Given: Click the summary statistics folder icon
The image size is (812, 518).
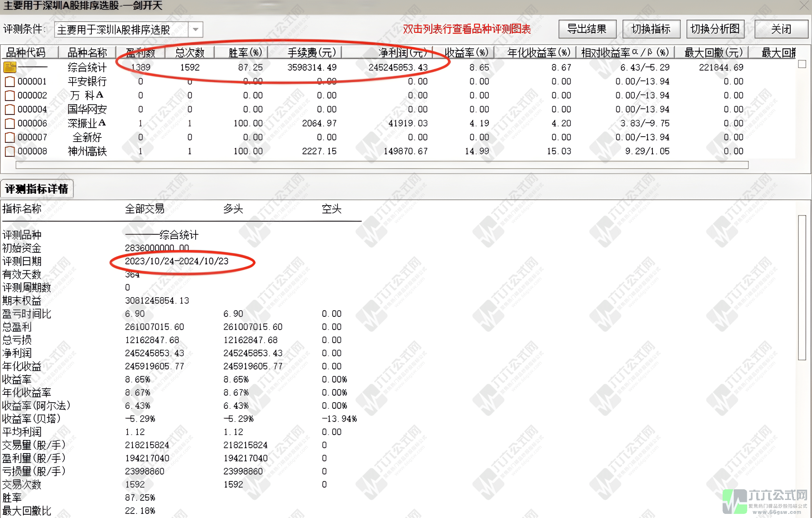Looking at the screenshot, I should [10, 67].
